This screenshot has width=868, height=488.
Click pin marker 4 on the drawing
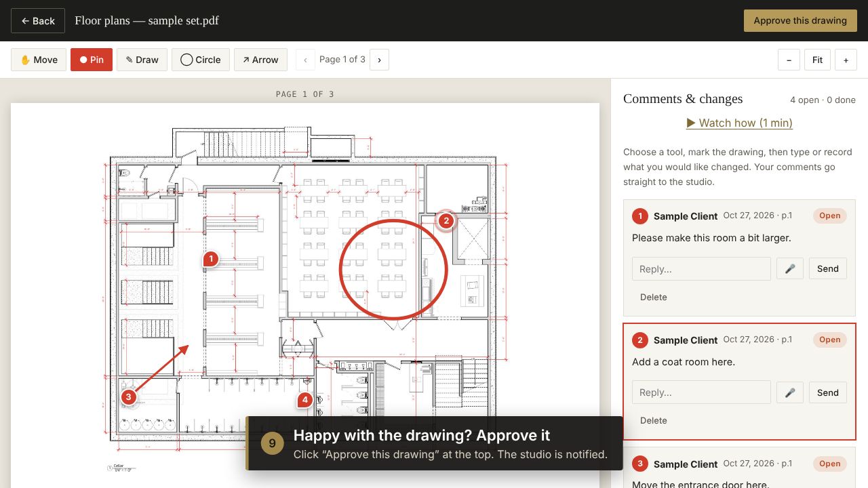click(305, 400)
